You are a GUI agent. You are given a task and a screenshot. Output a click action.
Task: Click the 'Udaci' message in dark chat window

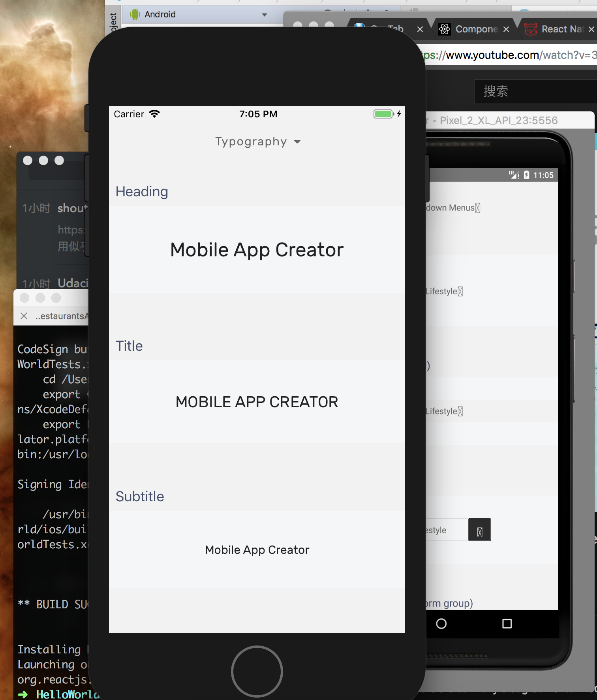(73, 283)
